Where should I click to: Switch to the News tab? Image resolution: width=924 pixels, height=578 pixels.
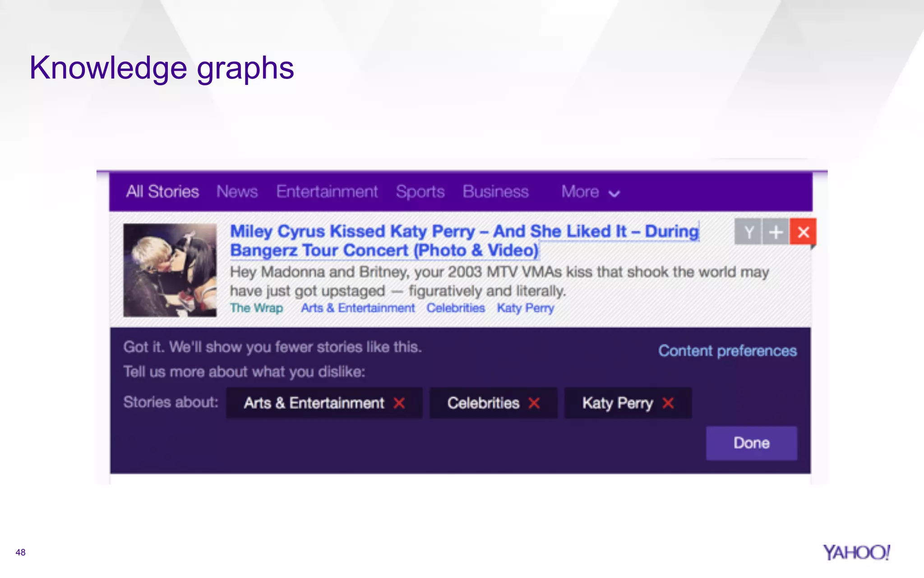pyautogui.click(x=237, y=191)
